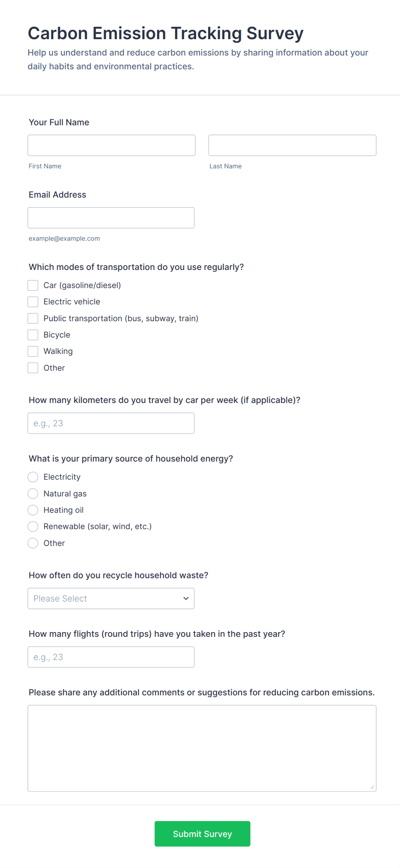Check the Walking option
Image resolution: width=400 pixels, height=868 pixels.
[x=33, y=351]
